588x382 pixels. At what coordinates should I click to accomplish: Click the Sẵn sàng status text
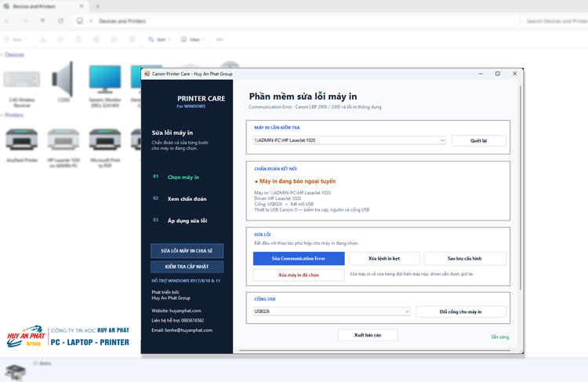[500, 337]
